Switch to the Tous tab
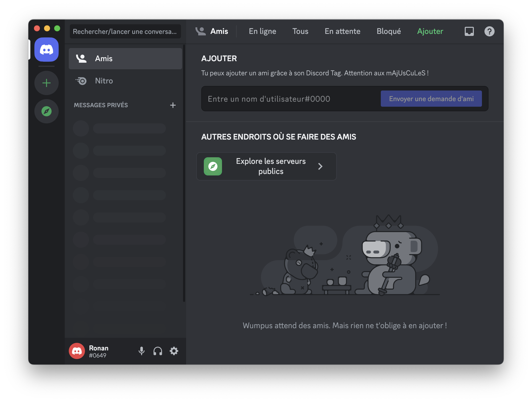The height and width of the screenshot is (402, 532). click(x=300, y=31)
